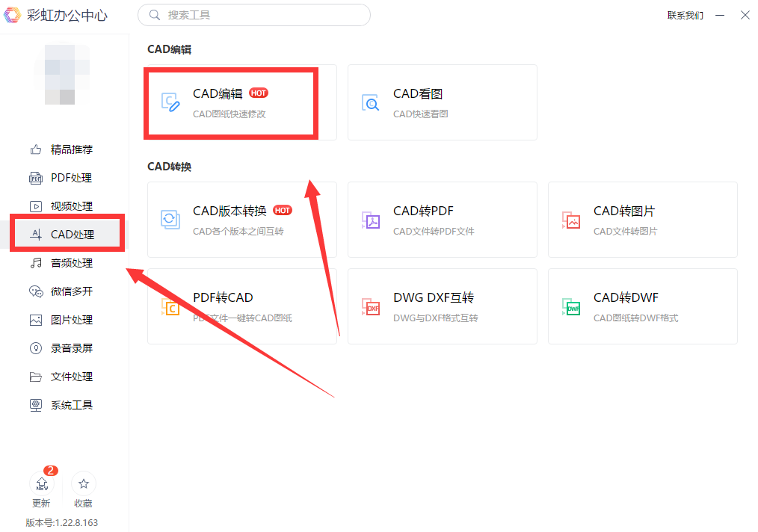Click the CAD转换 section heading

(x=169, y=167)
